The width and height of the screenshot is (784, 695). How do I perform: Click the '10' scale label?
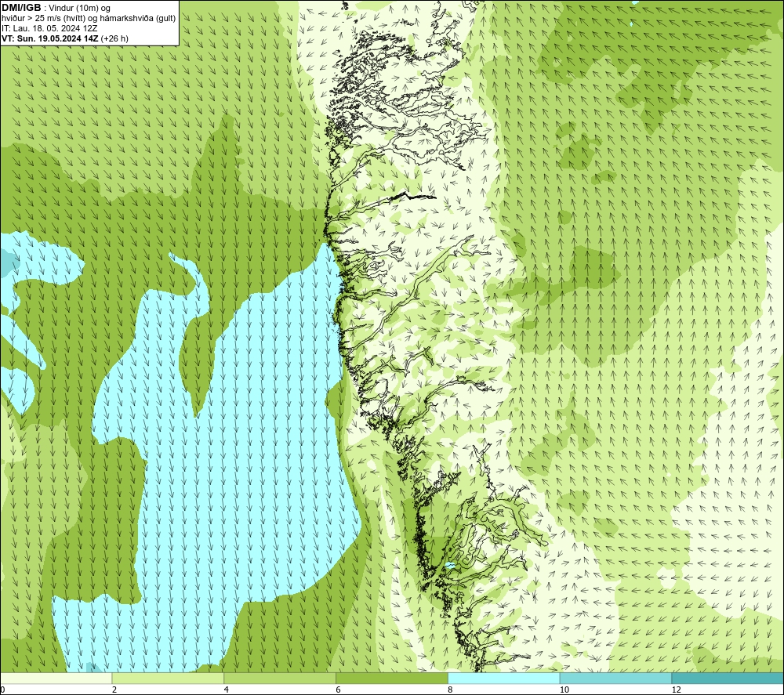564,690
